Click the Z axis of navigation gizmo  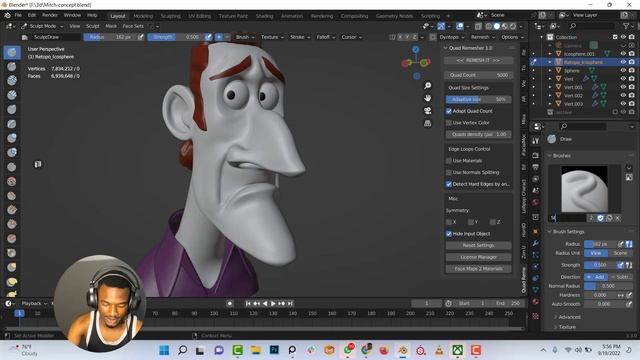(416, 49)
